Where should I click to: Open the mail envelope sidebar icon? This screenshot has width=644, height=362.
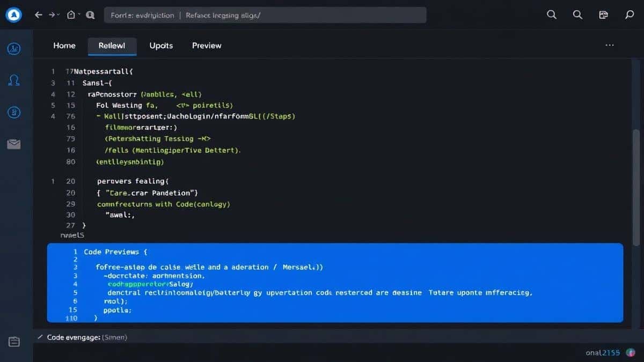point(14,144)
